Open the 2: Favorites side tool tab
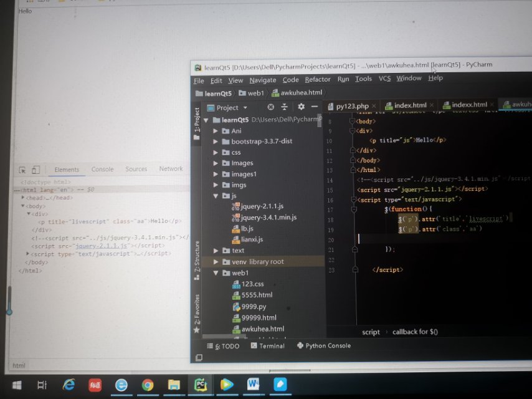The width and height of the screenshot is (532, 399). [x=196, y=314]
